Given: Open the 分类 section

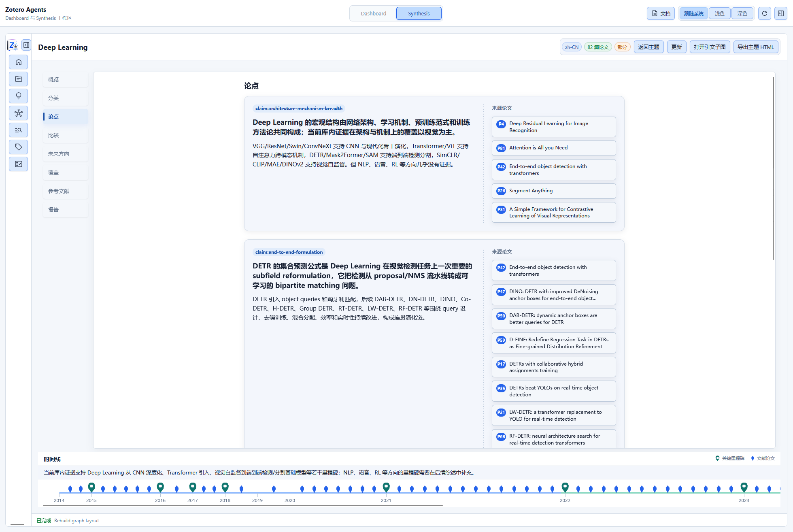Looking at the screenshot, I should coord(66,98).
